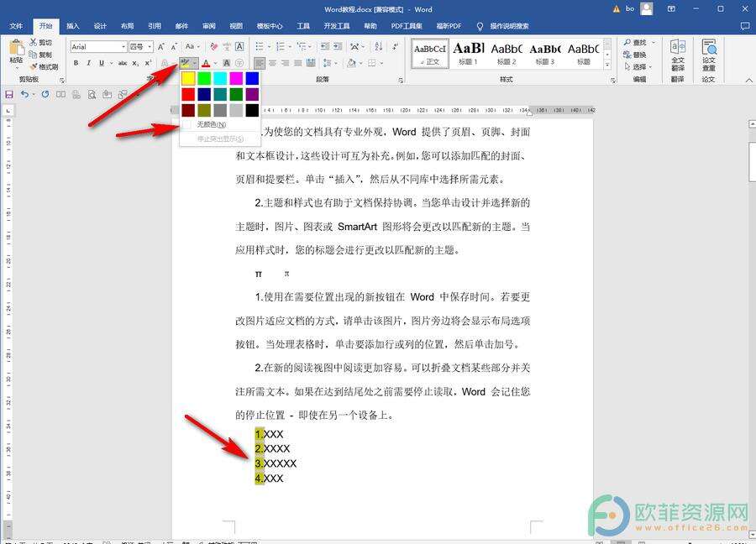Image resolution: width=756 pixels, height=544 pixels.
Task: Click the Redo icon
Action: pyautogui.click(x=45, y=94)
